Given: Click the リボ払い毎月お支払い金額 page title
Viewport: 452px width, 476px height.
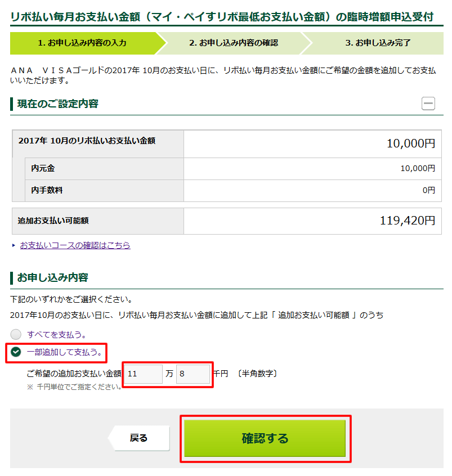Looking at the screenshot, I should coord(222,16).
